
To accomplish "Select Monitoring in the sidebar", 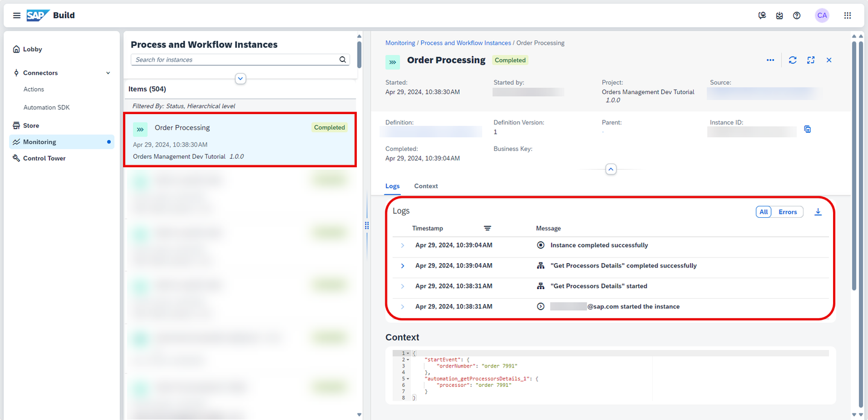I will 62,142.
